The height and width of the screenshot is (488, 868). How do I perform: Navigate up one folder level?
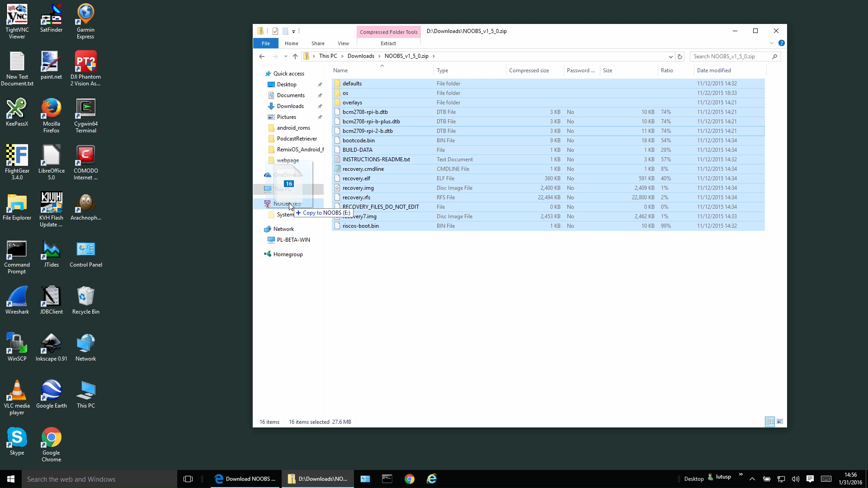295,56
